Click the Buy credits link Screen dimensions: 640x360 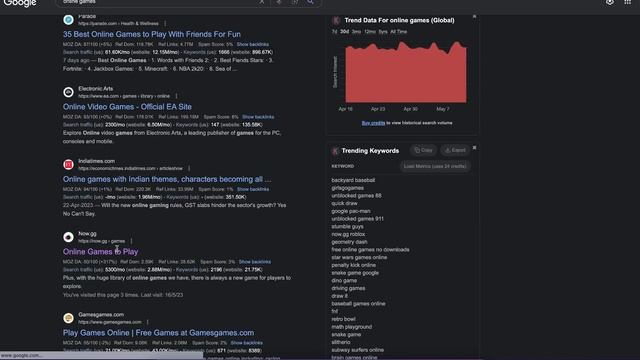coord(373,123)
